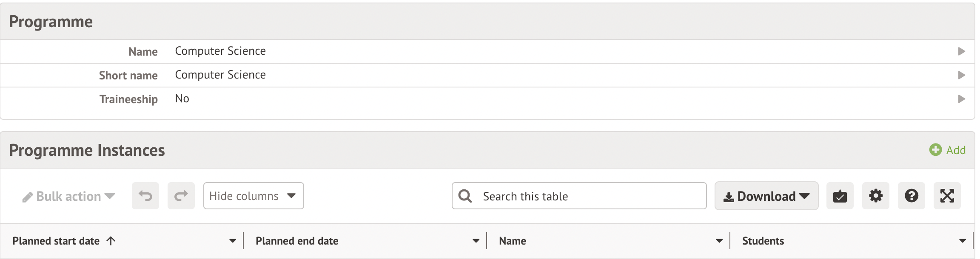Click the green plus Add icon
Screen dimensions: 980x259
coord(935,150)
